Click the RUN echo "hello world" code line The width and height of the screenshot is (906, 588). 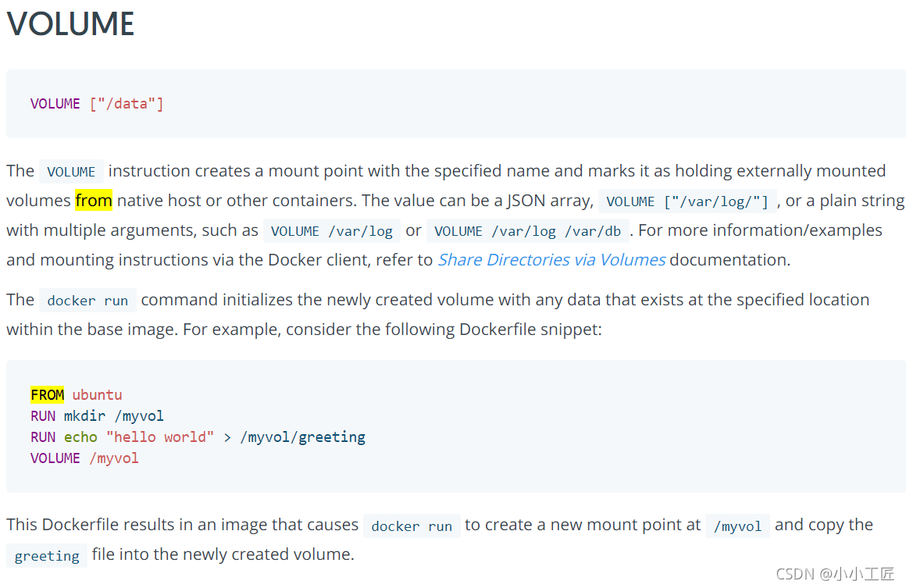tap(198, 437)
